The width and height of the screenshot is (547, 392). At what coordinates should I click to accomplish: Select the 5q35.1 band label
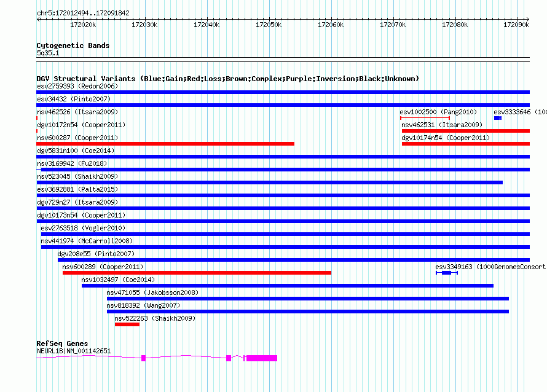coord(48,53)
